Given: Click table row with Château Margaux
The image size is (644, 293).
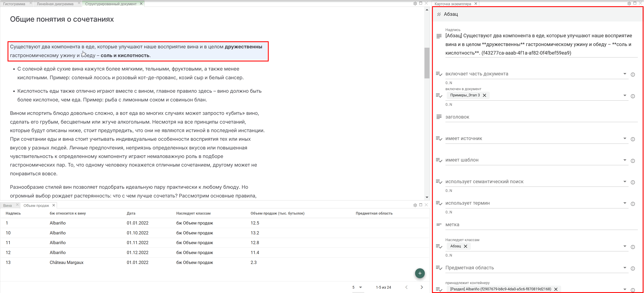Looking at the screenshot, I should click(215, 262).
